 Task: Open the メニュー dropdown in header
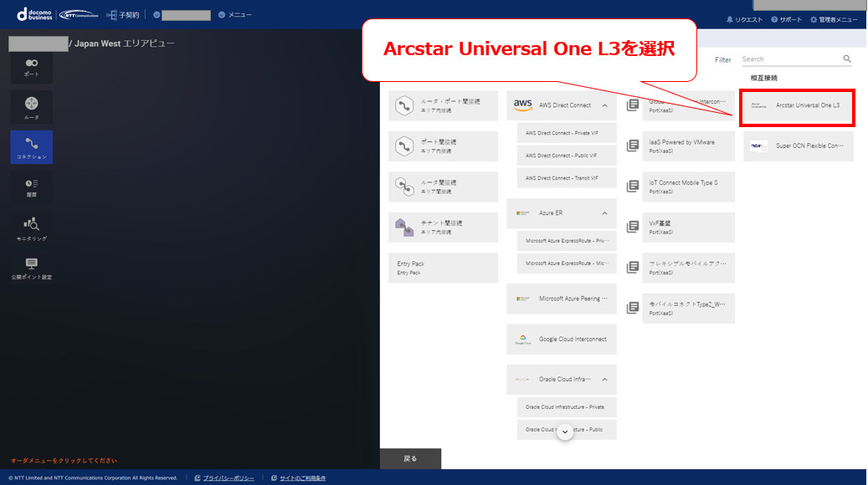click(235, 15)
